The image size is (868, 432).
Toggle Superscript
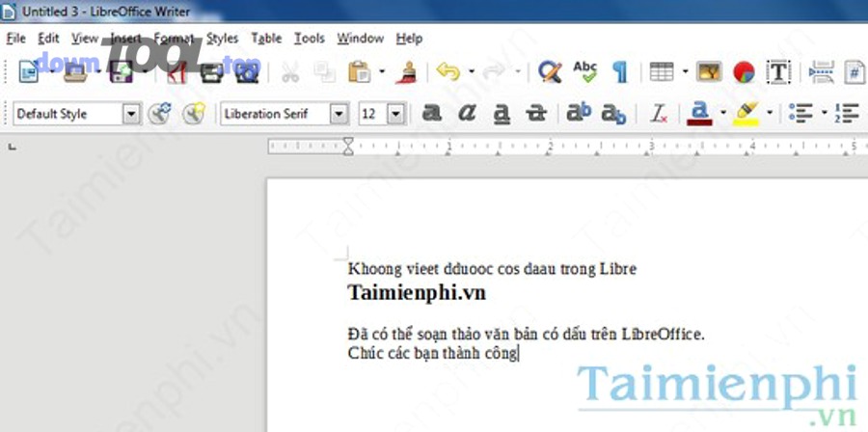[579, 113]
